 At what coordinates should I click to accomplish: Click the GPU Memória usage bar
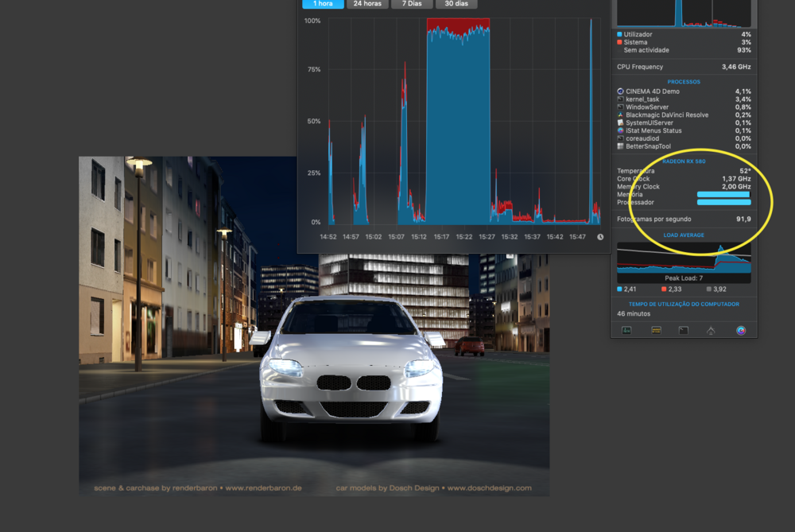coord(723,194)
